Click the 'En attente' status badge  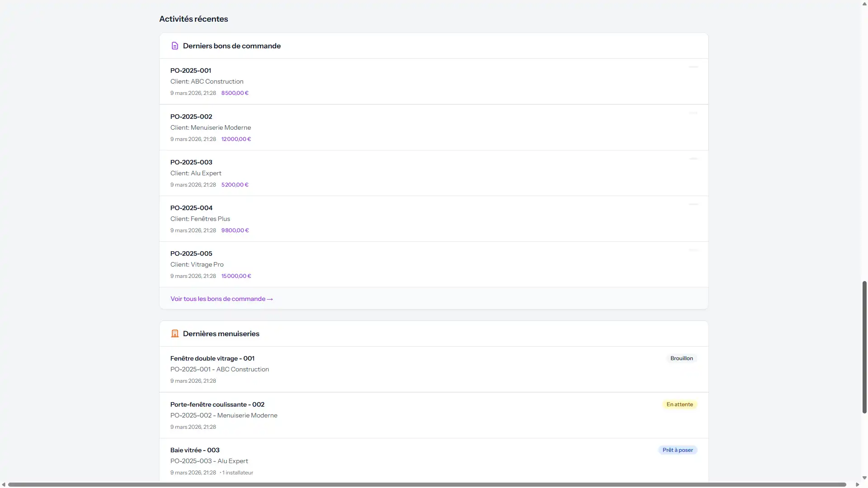[679, 404]
